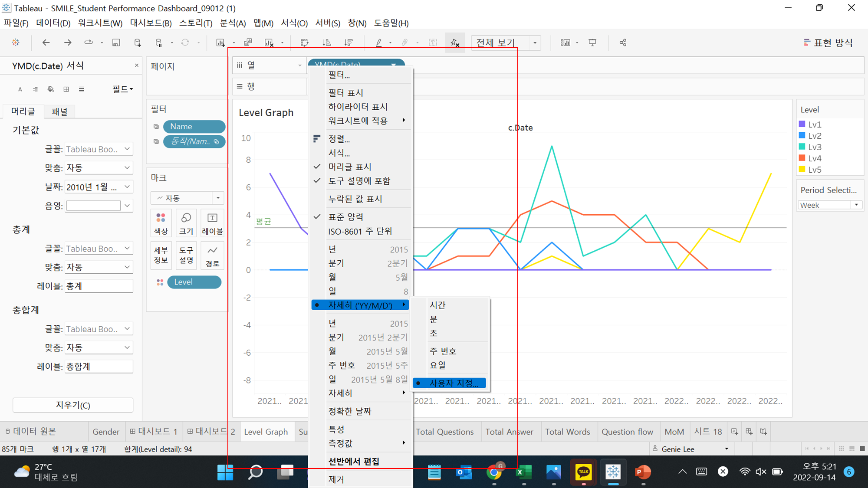Click the show/hide cards icon
868x488 pixels.
pos(565,43)
